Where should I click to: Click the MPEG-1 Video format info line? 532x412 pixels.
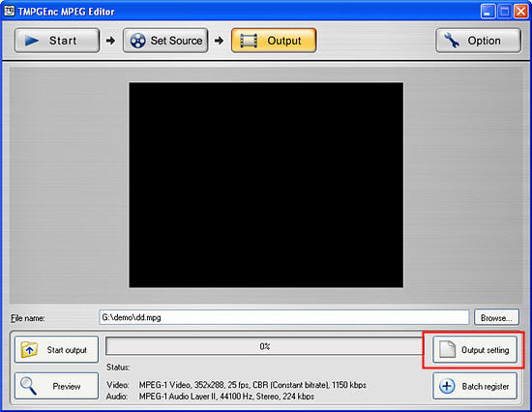pos(252,385)
